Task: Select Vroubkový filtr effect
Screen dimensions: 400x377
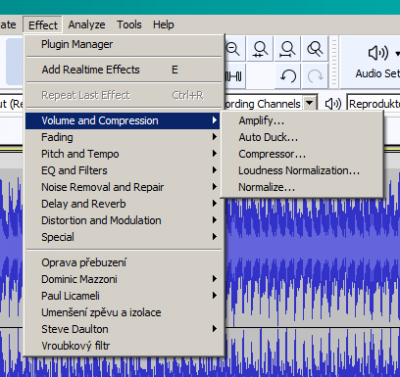Action: [123, 346]
